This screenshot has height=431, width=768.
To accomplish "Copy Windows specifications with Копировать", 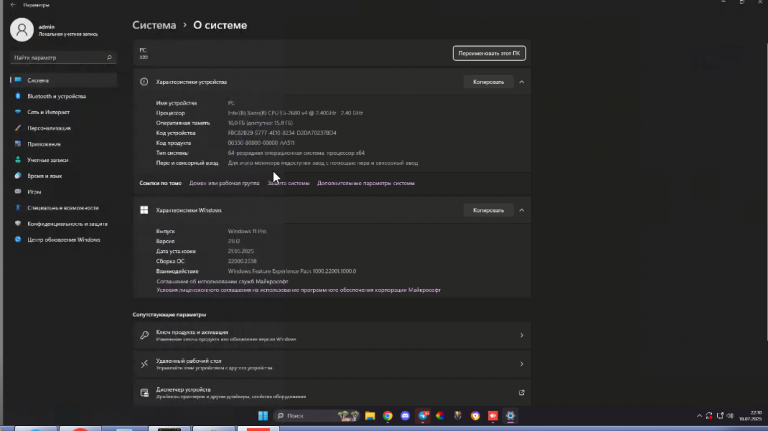I will [488, 211].
